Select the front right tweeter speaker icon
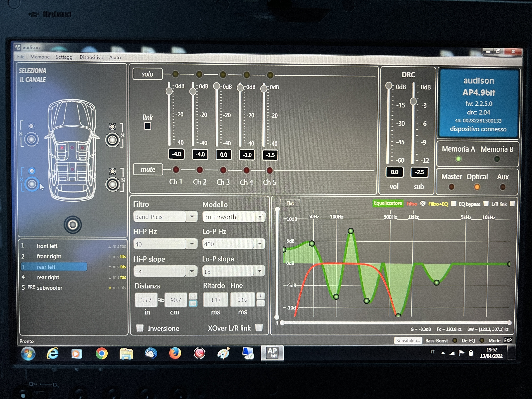Image resolution: width=532 pixels, height=399 pixels. (112, 127)
